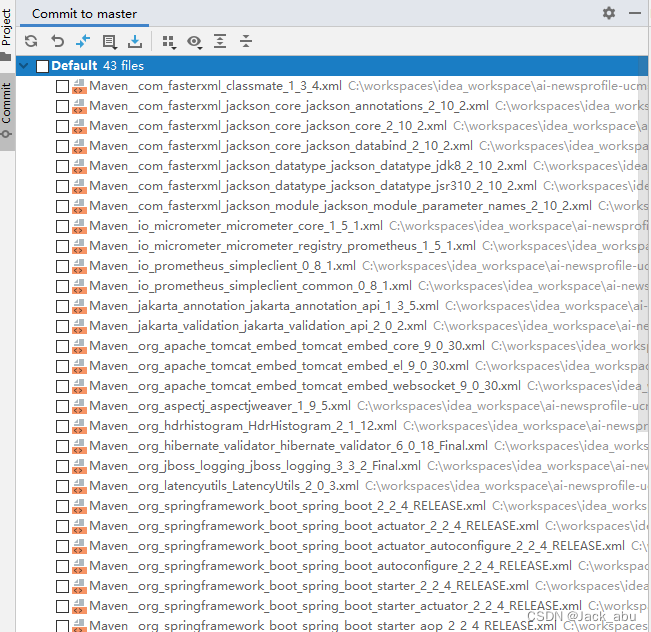Check jackson_datatype_jsr310_2_10_2.xml checkbox
Image resolution: width=651 pixels, height=632 pixels.
tap(62, 186)
